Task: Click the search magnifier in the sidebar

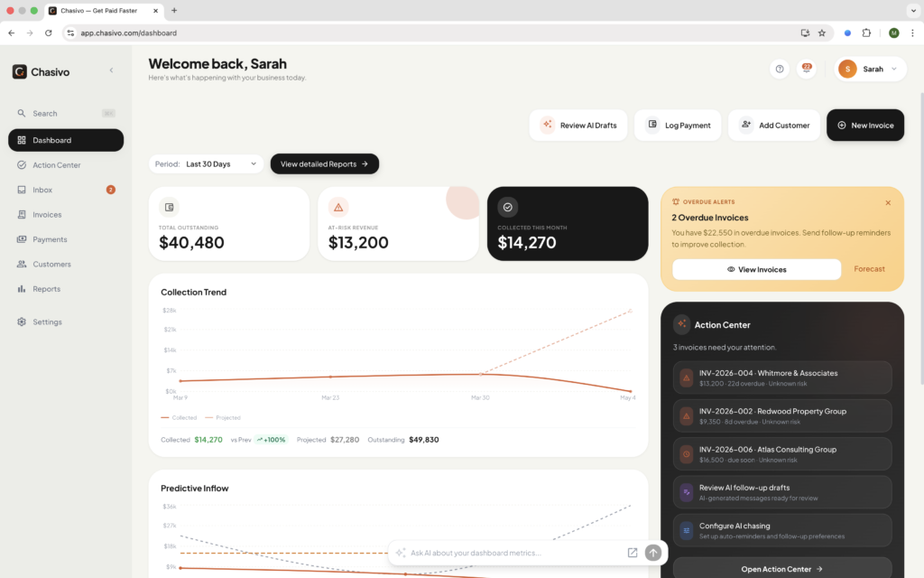Action: 23,113
